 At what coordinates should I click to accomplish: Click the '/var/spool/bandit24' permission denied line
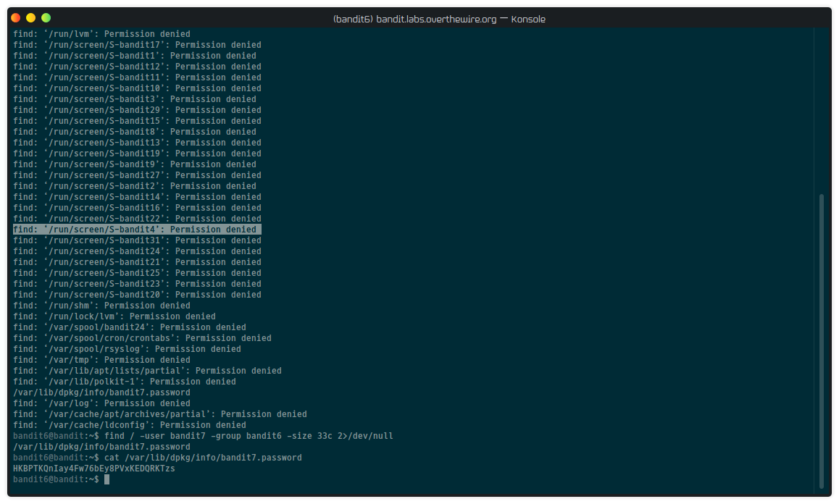[x=129, y=327]
